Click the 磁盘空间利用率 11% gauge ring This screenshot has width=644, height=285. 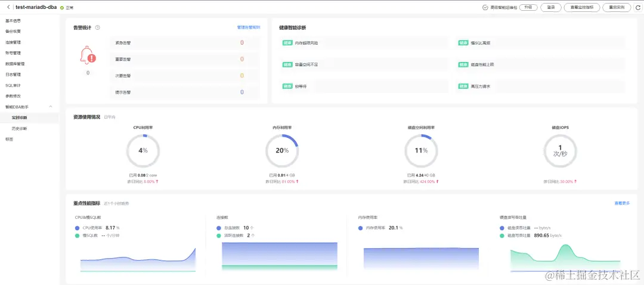tap(422, 151)
